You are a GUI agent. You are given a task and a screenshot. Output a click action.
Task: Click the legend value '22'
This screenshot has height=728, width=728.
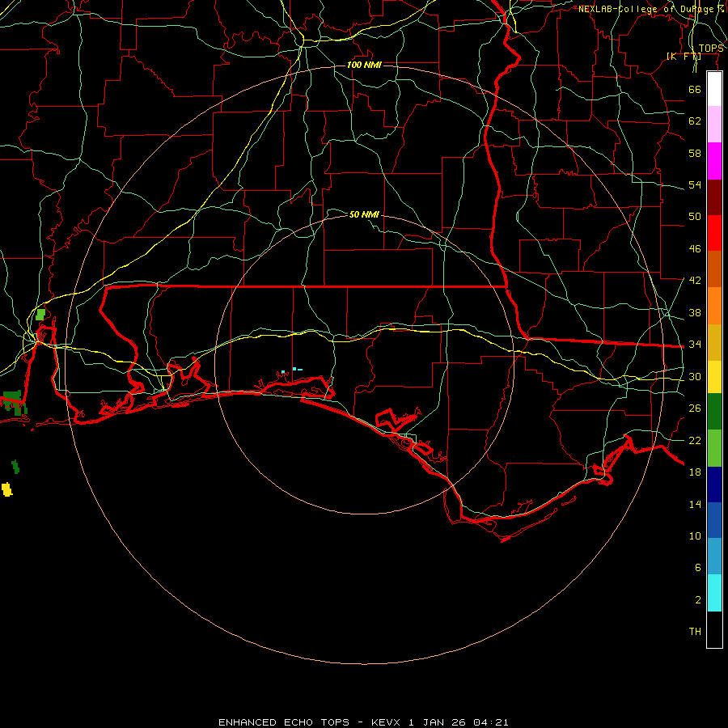[695, 440]
